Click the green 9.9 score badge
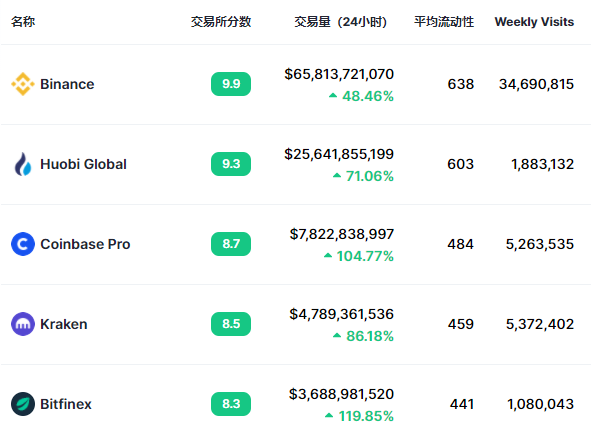This screenshot has height=444, width=591. pos(231,84)
